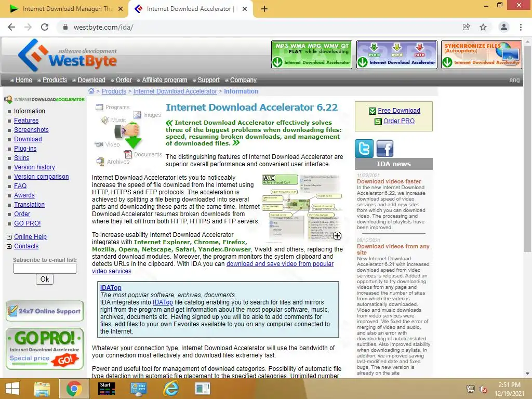Viewport: 532px width, 399px height.
Task: Select the Internet Download Accelerator tab
Action: [x=190, y=9]
